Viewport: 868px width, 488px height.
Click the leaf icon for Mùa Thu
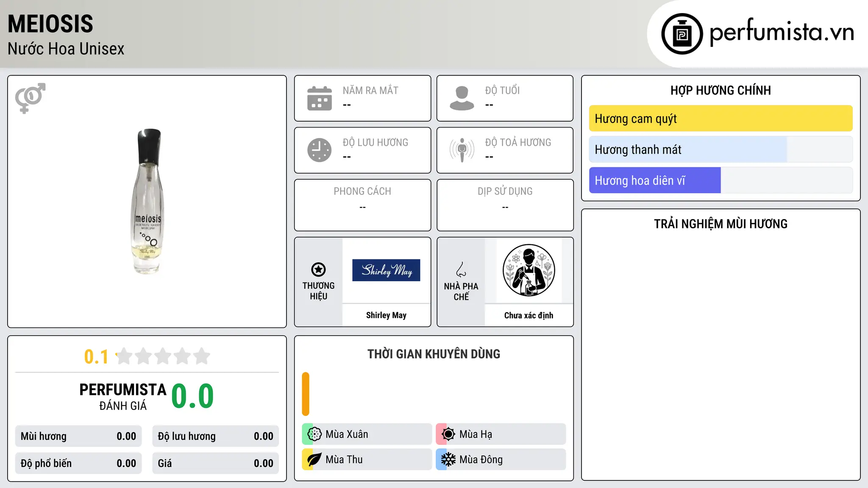(314, 460)
